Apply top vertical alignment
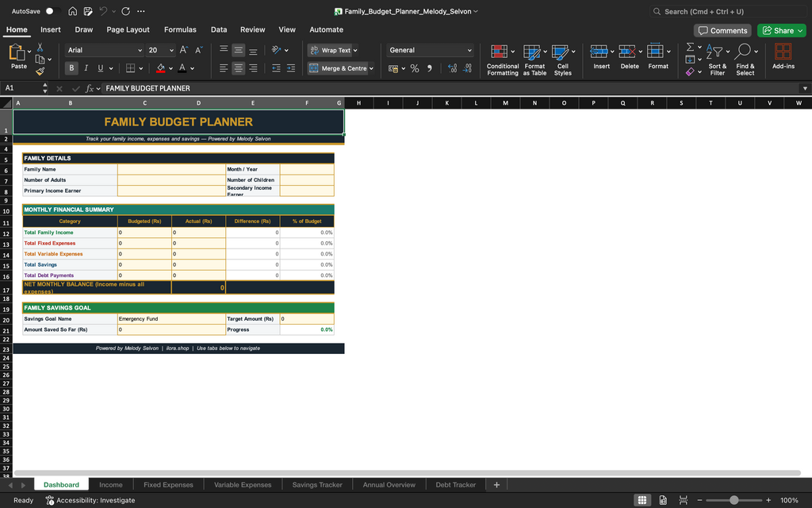Viewport: 812px width, 508px height. [x=224, y=50]
